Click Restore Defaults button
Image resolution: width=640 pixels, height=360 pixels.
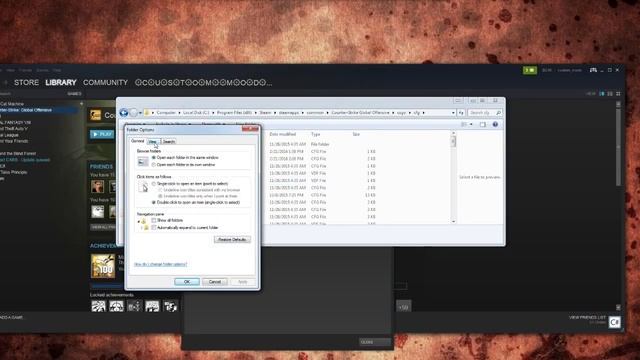click(x=232, y=240)
